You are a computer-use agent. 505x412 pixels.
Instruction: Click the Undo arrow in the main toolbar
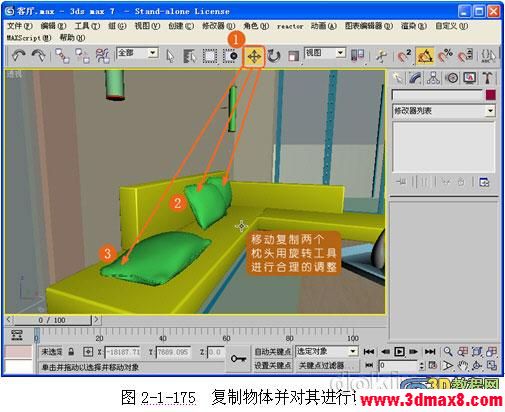coord(19,56)
